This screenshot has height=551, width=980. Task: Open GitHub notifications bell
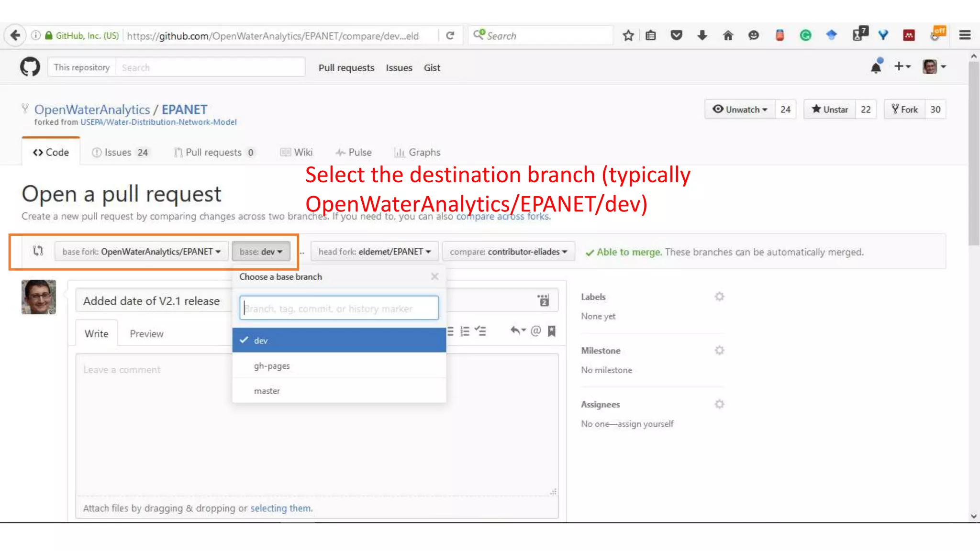click(x=876, y=66)
